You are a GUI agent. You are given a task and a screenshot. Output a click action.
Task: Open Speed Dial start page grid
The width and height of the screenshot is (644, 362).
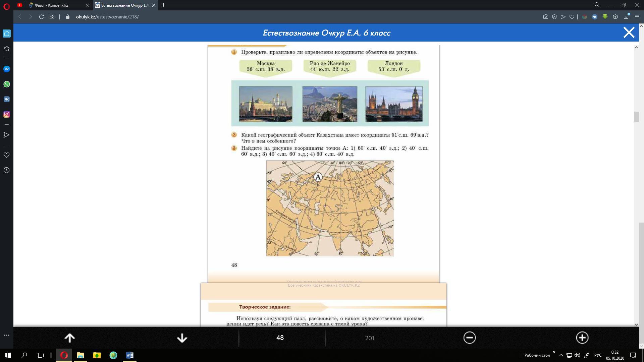tap(52, 17)
